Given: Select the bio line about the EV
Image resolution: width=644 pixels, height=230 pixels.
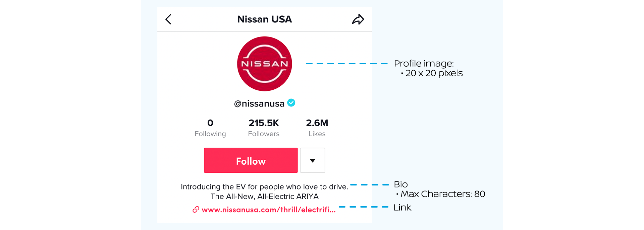Looking at the screenshot, I should pyautogui.click(x=264, y=187).
